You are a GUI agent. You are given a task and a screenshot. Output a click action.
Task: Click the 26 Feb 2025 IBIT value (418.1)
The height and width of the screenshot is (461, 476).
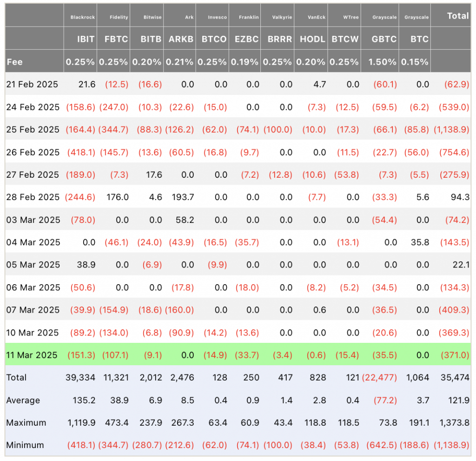coord(81,152)
